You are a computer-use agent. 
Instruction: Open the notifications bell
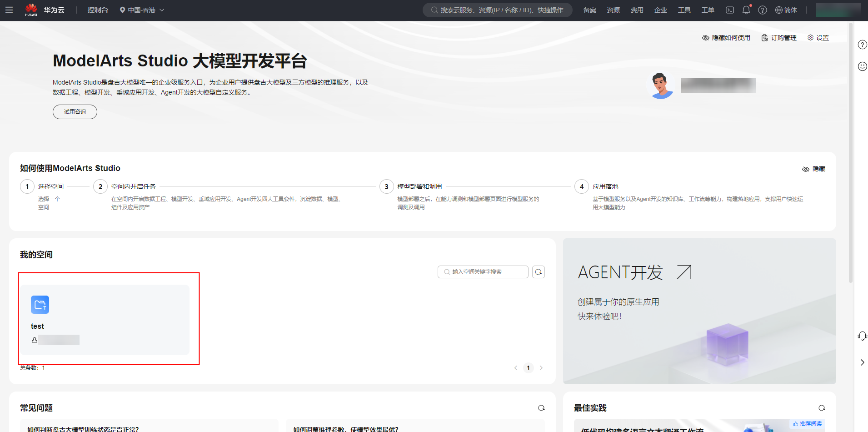pos(746,10)
